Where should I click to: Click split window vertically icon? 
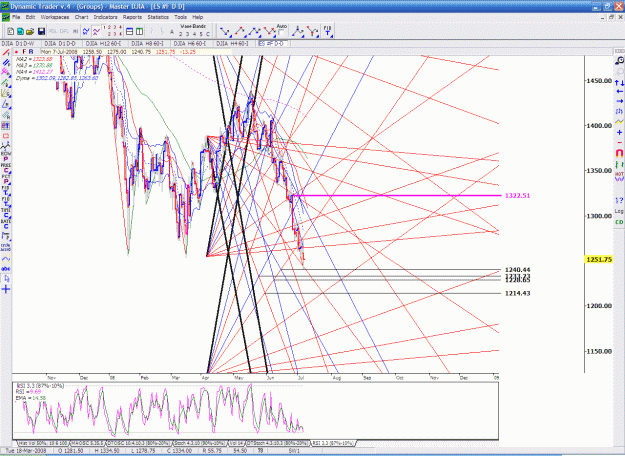[140, 31]
